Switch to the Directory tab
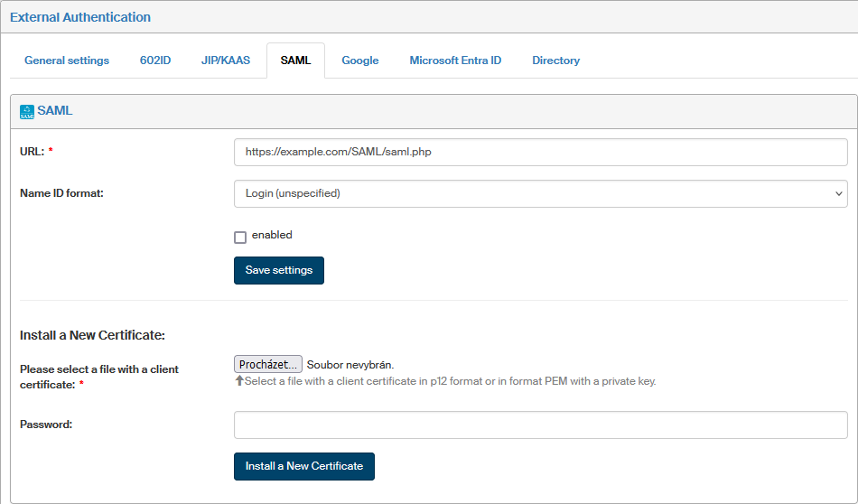The height and width of the screenshot is (504, 858). tap(555, 61)
